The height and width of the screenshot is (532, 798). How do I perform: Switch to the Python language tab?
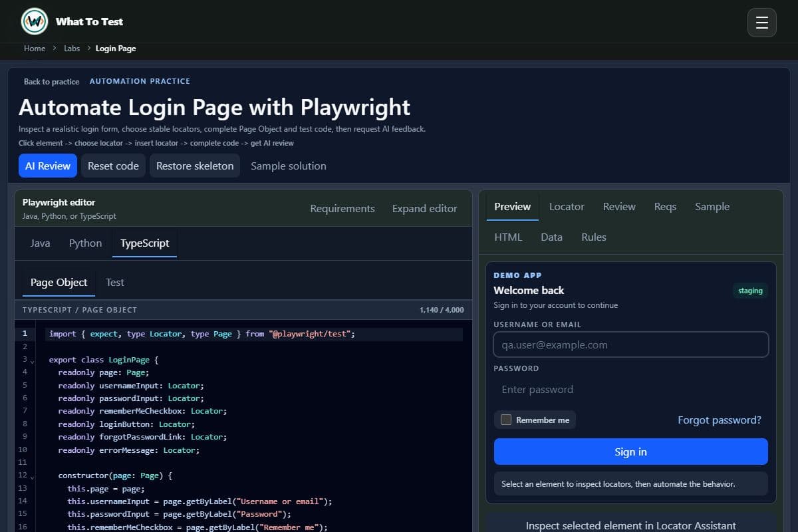[x=86, y=243]
